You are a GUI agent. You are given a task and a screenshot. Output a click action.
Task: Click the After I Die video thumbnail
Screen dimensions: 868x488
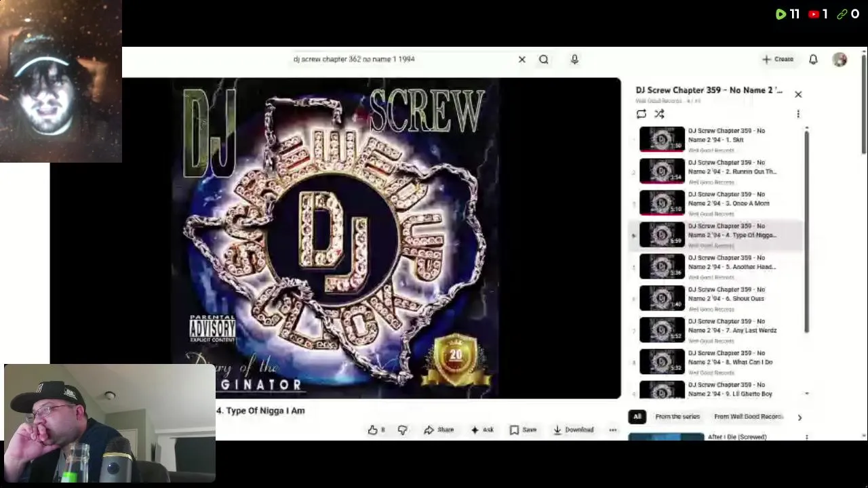click(x=666, y=437)
